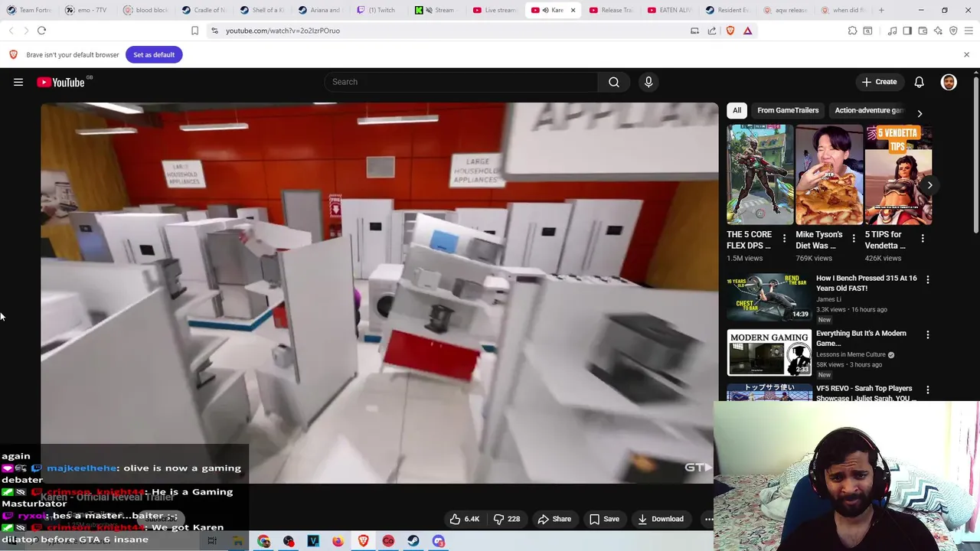Screen dimensions: 980x551
Task: Bookmark this page
Action: click(194, 31)
